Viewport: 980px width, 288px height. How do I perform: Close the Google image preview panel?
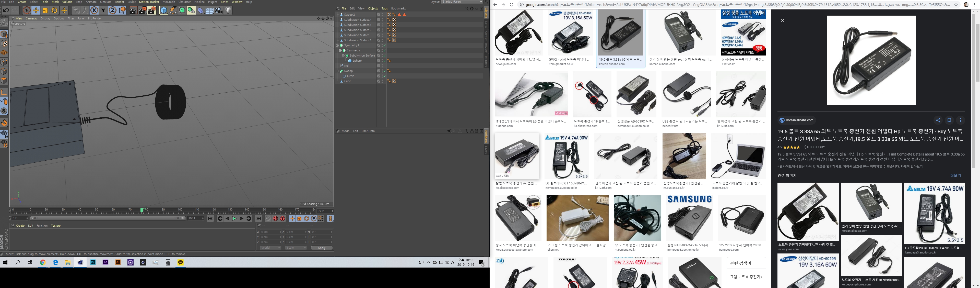click(x=782, y=20)
